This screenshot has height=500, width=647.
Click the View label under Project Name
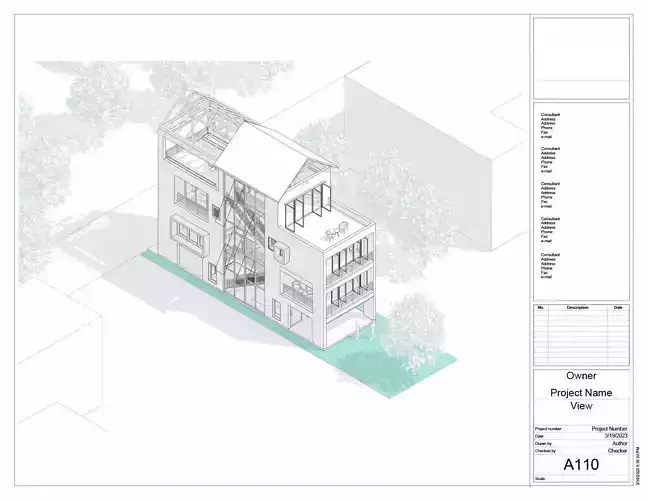pyautogui.click(x=581, y=406)
